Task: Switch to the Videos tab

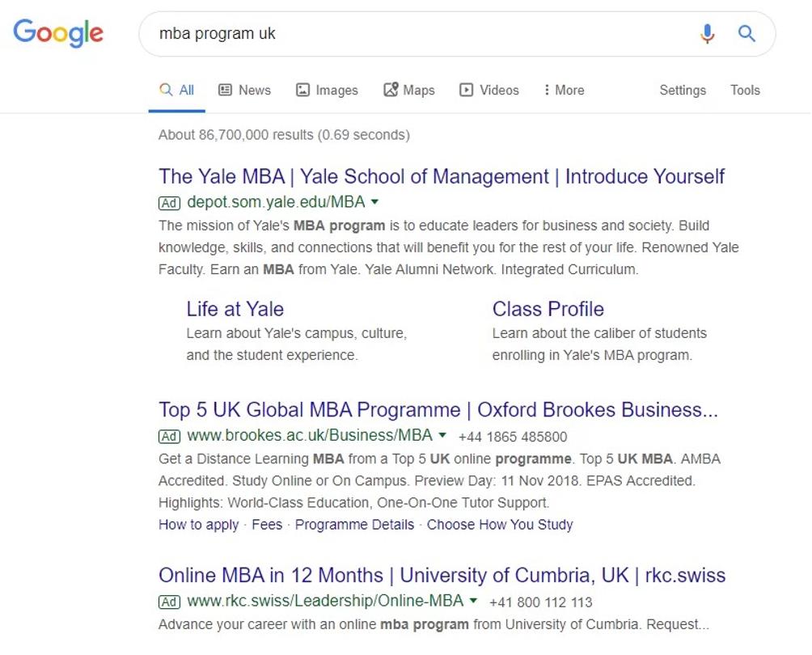Action: (489, 91)
